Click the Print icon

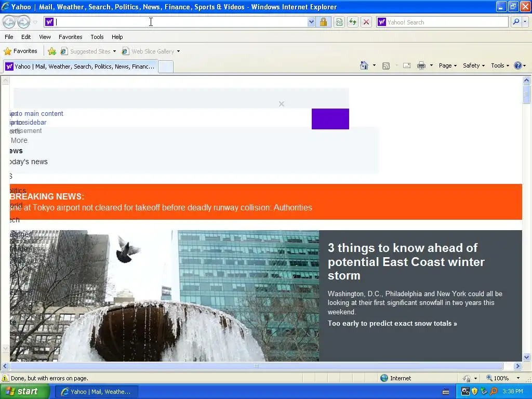click(421, 65)
